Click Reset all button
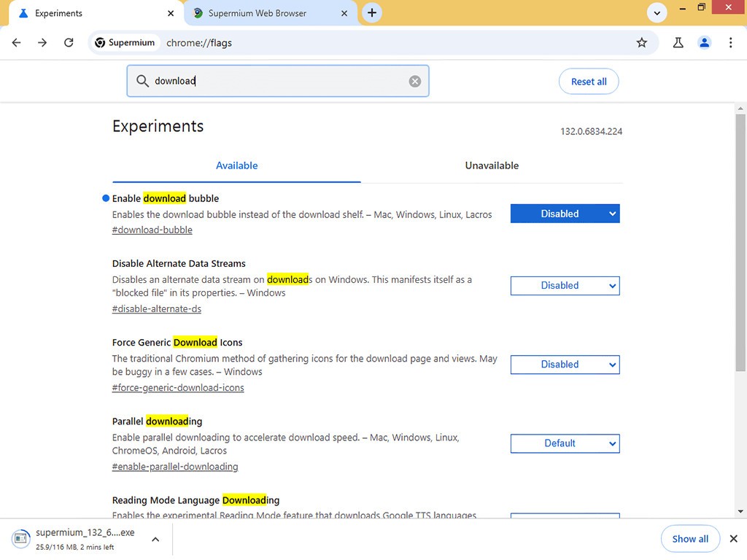The width and height of the screenshot is (747, 560). [x=589, y=82]
